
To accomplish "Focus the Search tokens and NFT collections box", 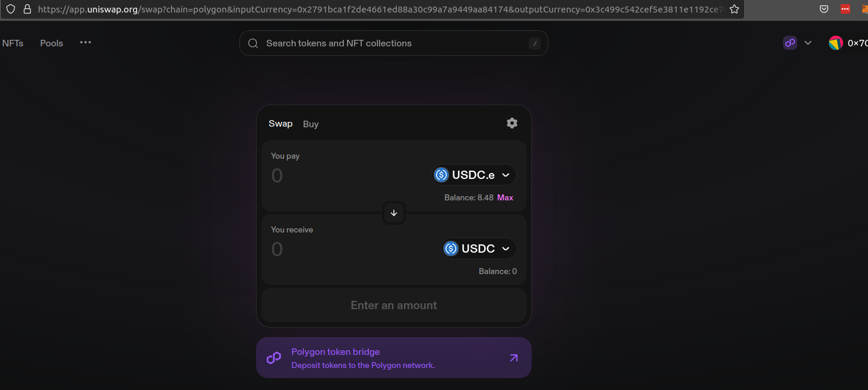I will click(x=394, y=43).
